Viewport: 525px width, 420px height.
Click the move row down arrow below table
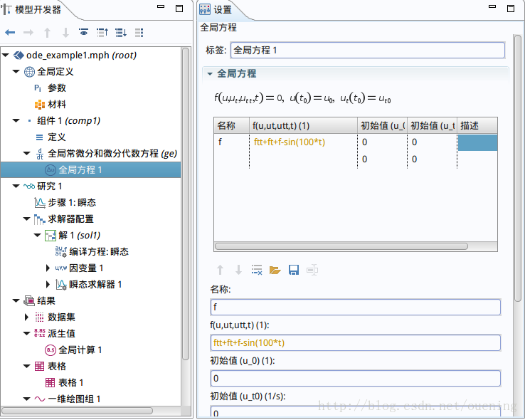238,270
